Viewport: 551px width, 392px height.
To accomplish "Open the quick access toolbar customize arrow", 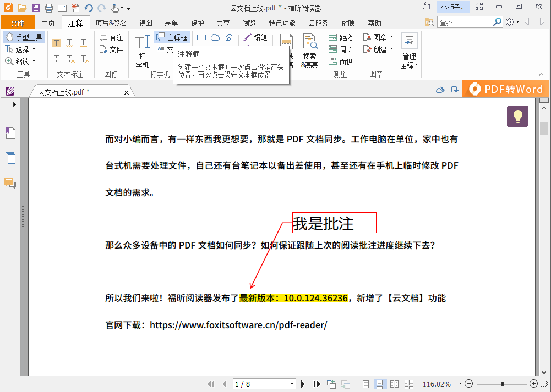I will point(129,8).
